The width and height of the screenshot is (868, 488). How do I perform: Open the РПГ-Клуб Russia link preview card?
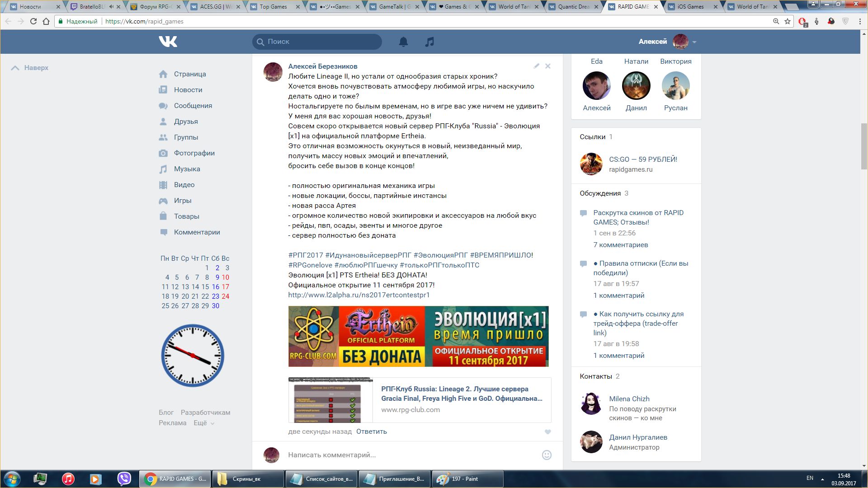420,400
